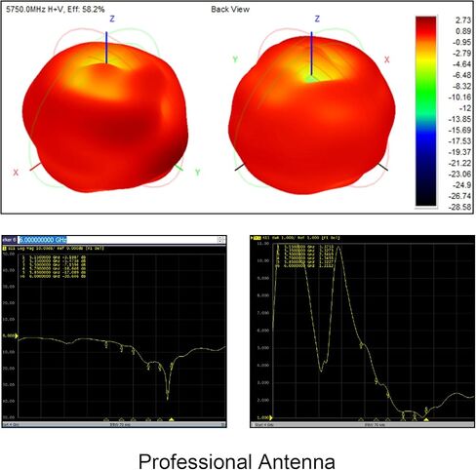Click the red X axis label on the back view pattern
The height and width of the screenshot is (470, 476).
pos(386,59)
